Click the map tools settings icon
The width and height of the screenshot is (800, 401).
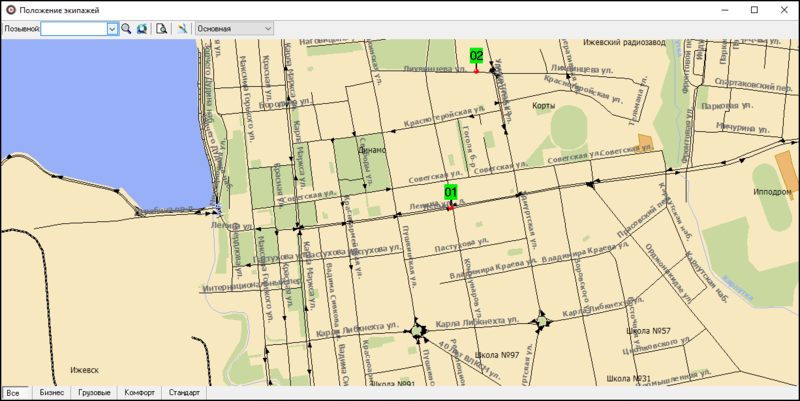(x=183, y=29)
